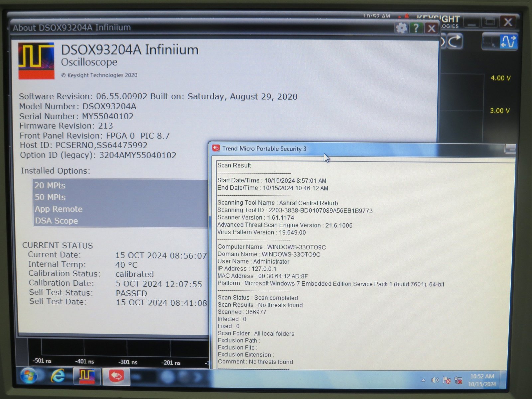Open the volume speaker tray icon
This screenshot has width=532, height=399.
(435, 380)
